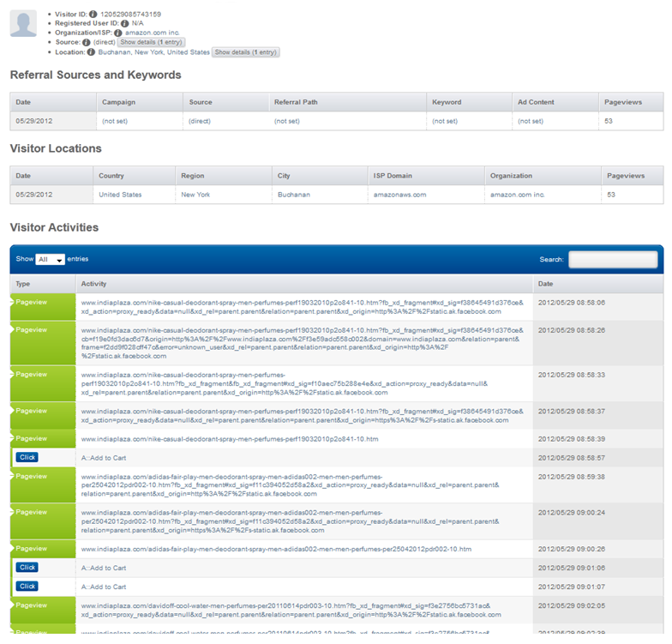Sort activities by the Type column
This screenshot has width=672, height=644.
(43, 283)
